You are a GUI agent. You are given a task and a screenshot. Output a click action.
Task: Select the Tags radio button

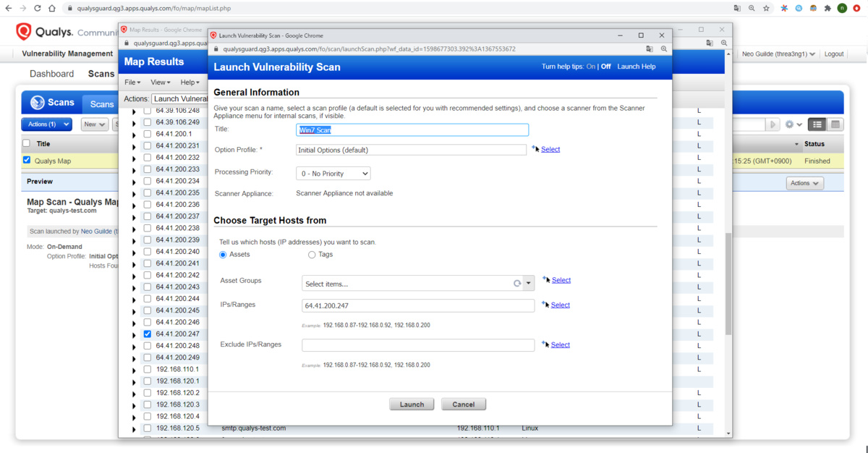pos(312,255)
